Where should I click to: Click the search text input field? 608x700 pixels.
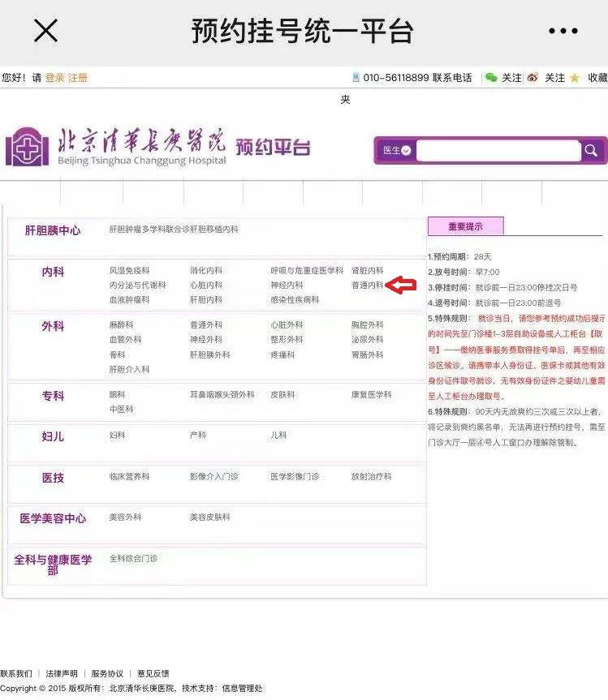coord(498,151)
